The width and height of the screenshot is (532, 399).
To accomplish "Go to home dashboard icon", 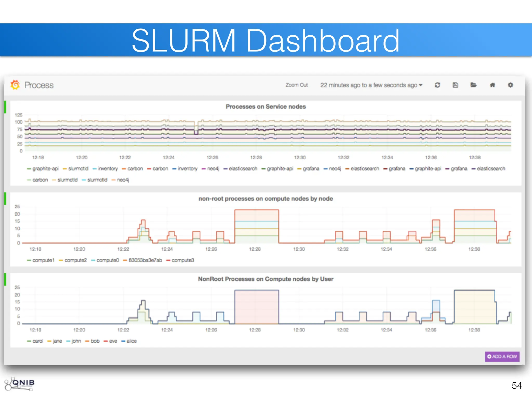I will [x=492, y=85].
